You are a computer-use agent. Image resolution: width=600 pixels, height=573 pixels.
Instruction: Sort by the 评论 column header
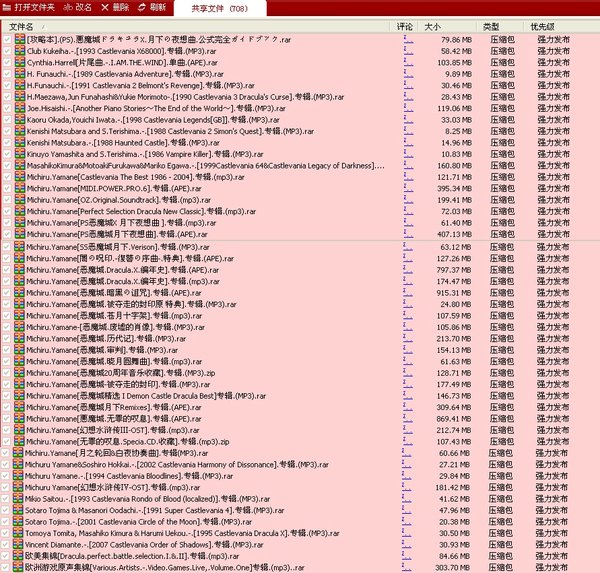pyautogui.click(x=404, y=27)
